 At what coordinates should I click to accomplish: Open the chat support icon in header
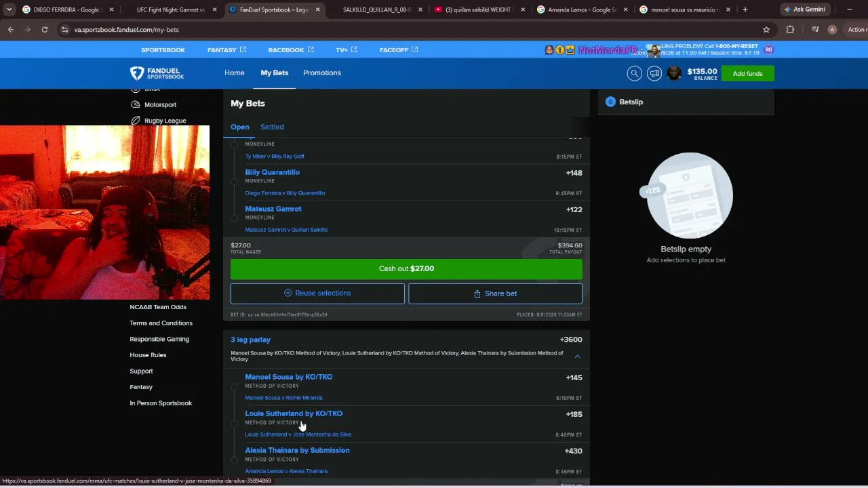[x=654, y=73]
